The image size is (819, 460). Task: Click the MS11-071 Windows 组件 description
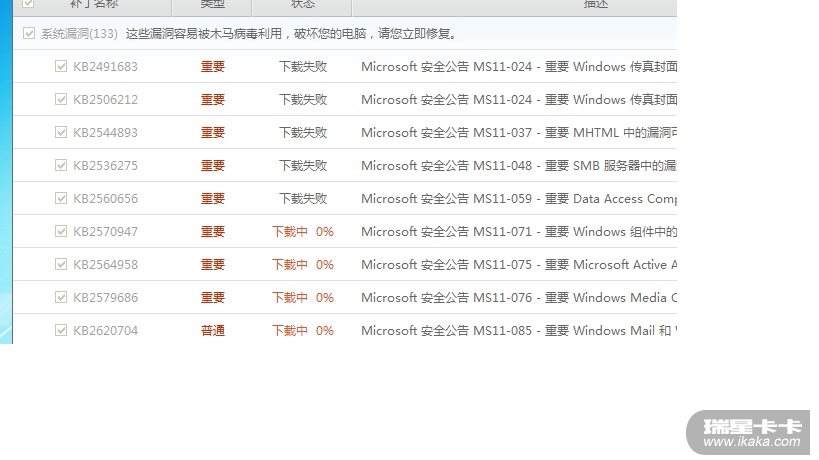pyautogui.click(x=519, y=232)
